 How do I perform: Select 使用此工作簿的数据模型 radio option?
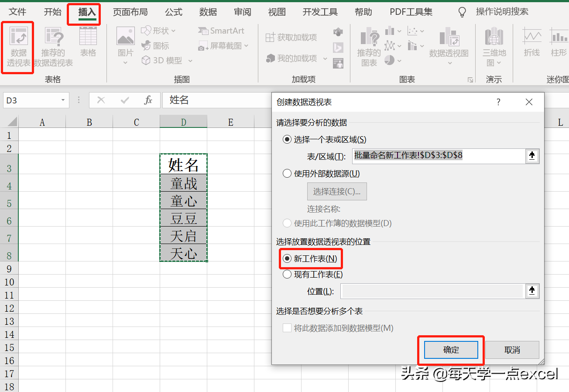coord(287,224)
